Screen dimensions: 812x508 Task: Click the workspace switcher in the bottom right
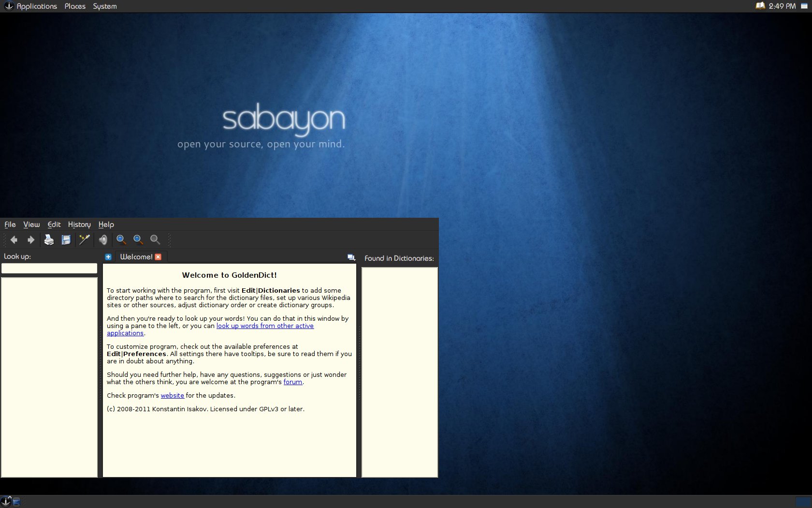803,502
